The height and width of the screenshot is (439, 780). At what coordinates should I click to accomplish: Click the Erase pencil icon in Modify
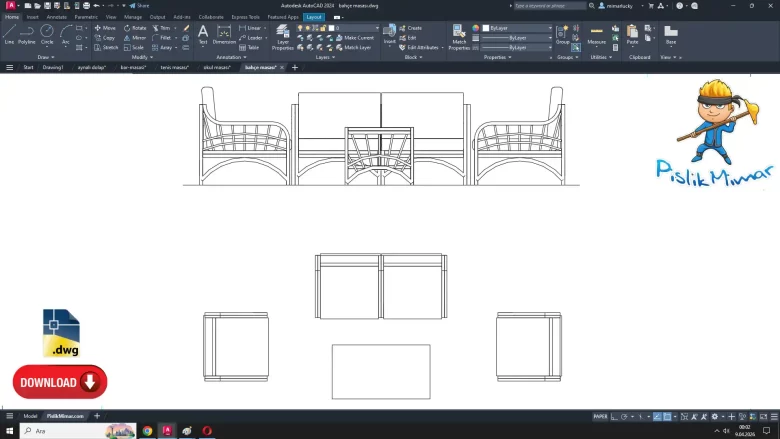[186, 28]
